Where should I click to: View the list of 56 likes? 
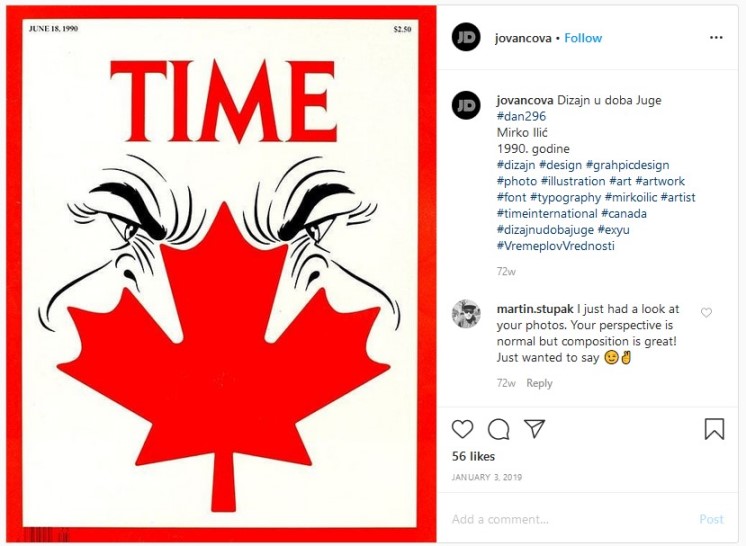pos(473,456)
